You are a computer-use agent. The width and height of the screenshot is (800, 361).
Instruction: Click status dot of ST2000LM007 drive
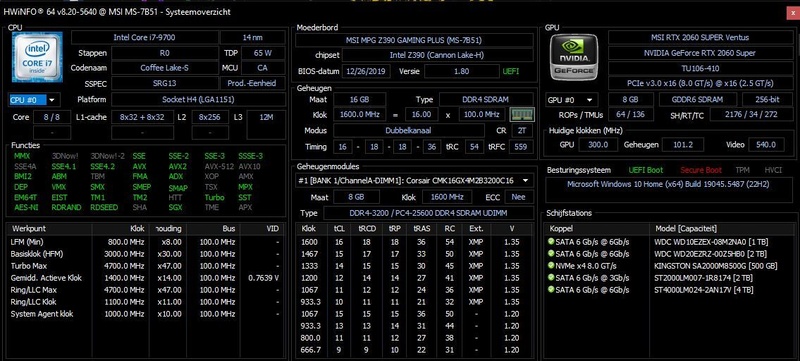(x=551, y=277)
